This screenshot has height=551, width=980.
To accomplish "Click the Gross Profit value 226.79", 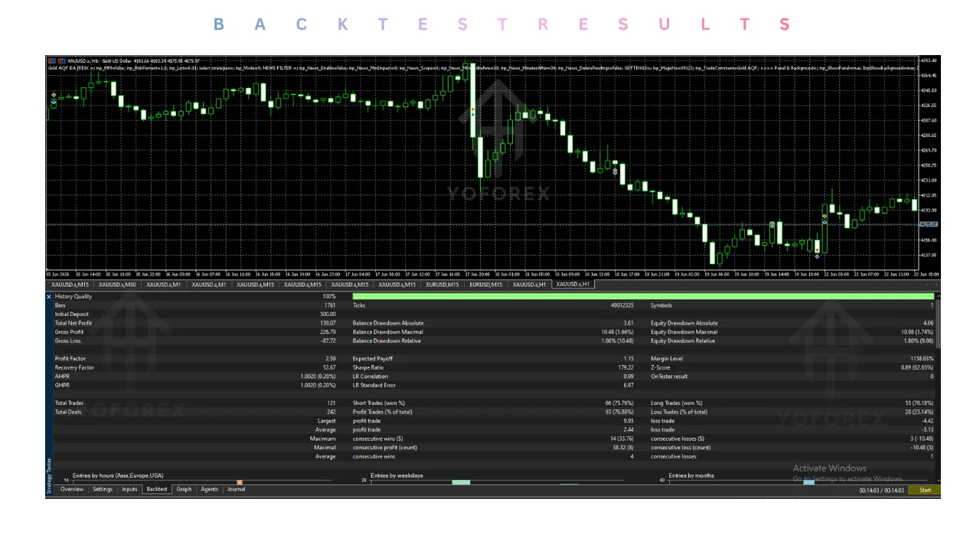I will pyautogui.click(x=327, y=332).
